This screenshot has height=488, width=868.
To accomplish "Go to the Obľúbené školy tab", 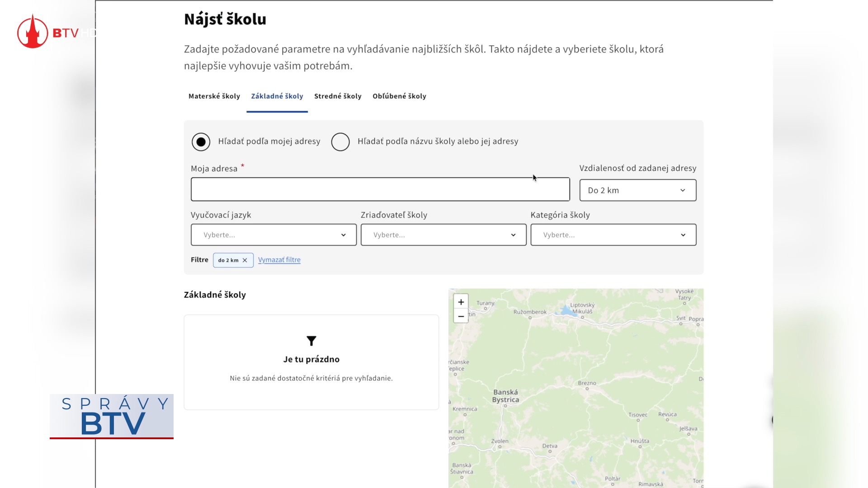I will pyautogui.click(x=399, y=96).
